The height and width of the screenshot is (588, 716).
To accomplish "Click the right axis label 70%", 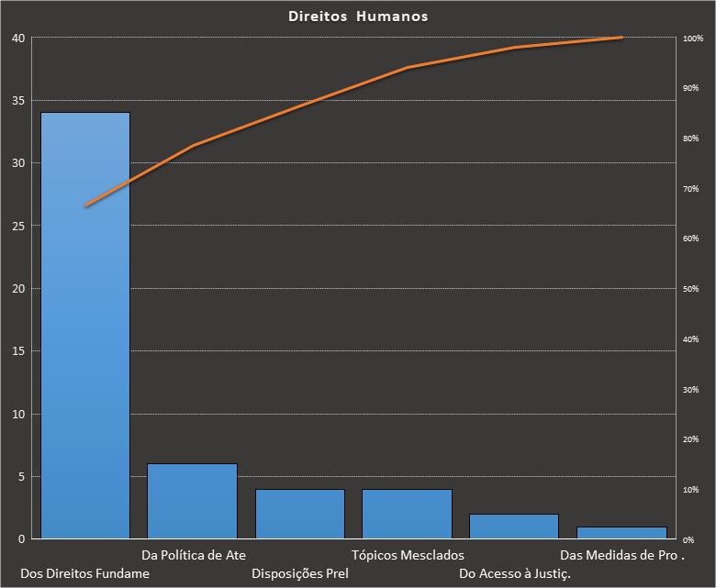I will click(690, 188).
